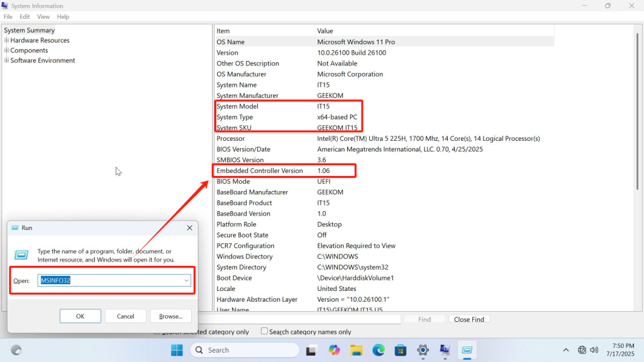Select the System Manufacturer row label

click(247, 96)
